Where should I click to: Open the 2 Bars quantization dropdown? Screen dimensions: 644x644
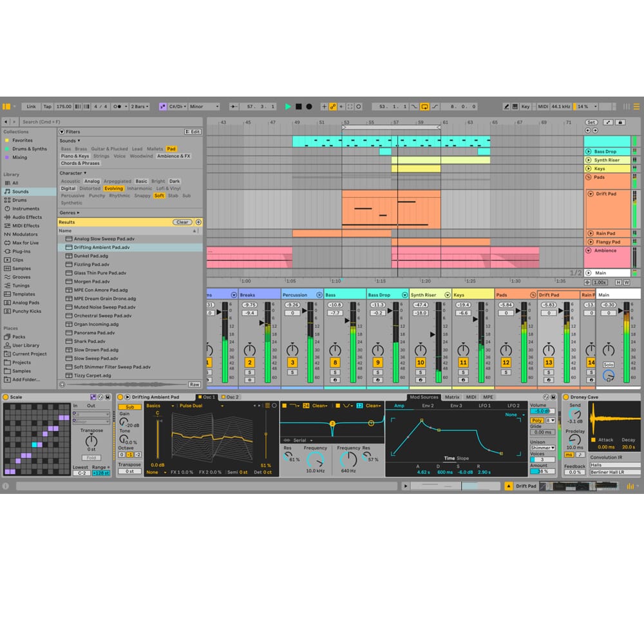139,106
